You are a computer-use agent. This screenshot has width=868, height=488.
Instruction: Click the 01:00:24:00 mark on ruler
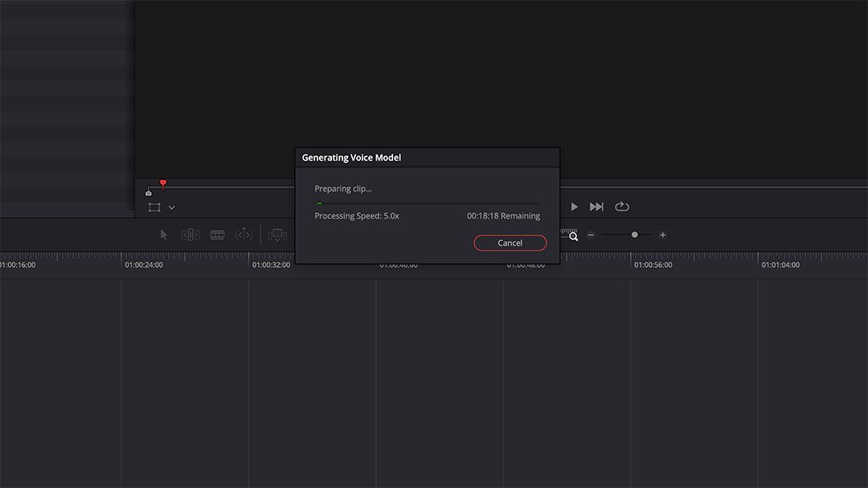point(144,265)
